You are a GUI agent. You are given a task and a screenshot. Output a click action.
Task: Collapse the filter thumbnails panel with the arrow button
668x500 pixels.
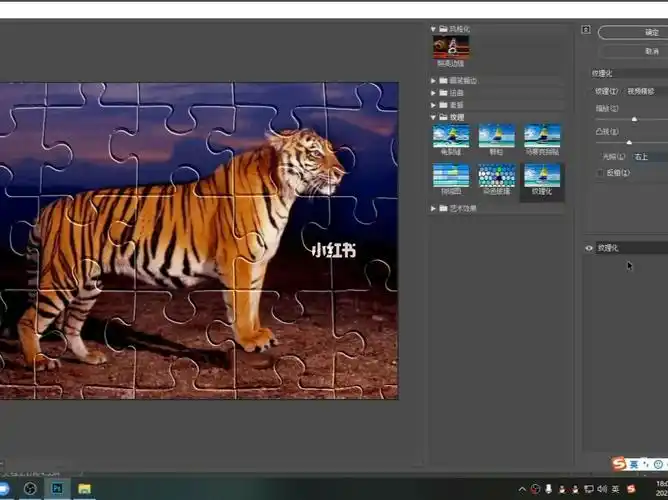pyautogui.click(x=586, y=31)
